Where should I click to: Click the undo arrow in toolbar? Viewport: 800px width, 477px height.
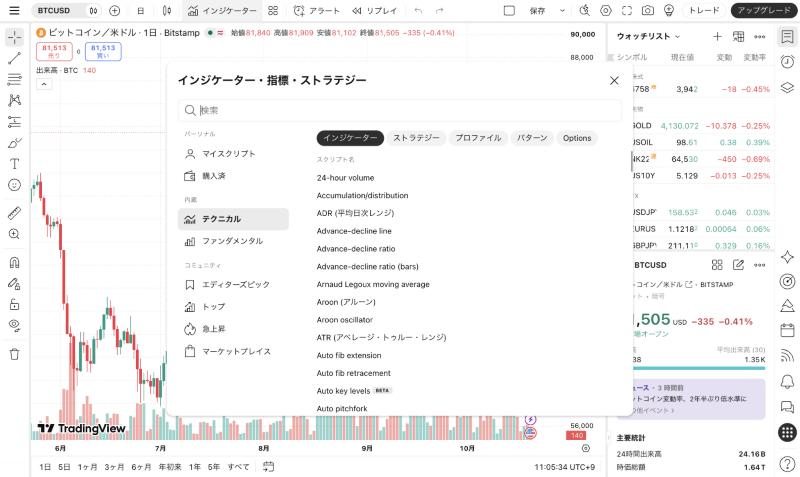coord(418,10)
